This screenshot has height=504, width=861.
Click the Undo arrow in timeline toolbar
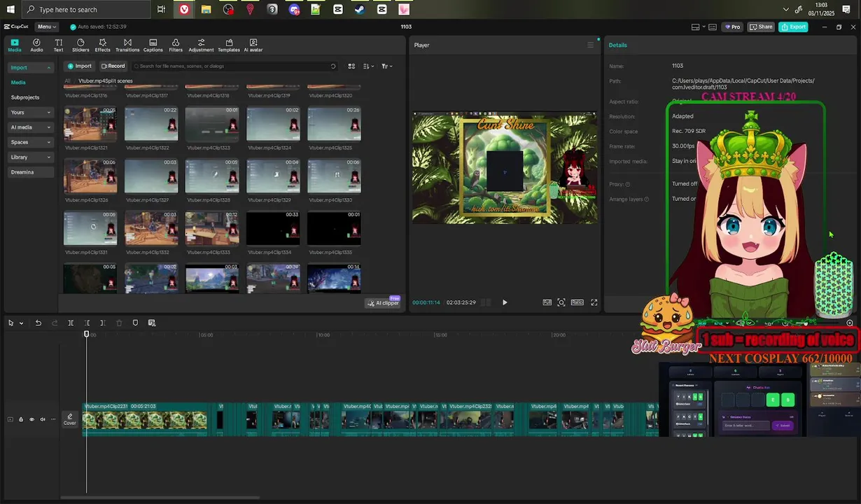pyautogui.click(x=38, y=323)
